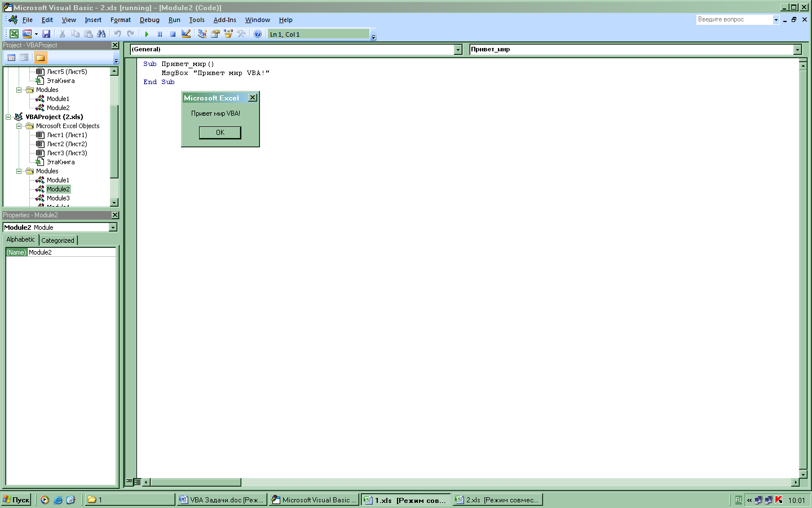This screenshot has width=812, height=508.
Task: Switch to 2.xls taskbar button
Action: pos(498,500)
